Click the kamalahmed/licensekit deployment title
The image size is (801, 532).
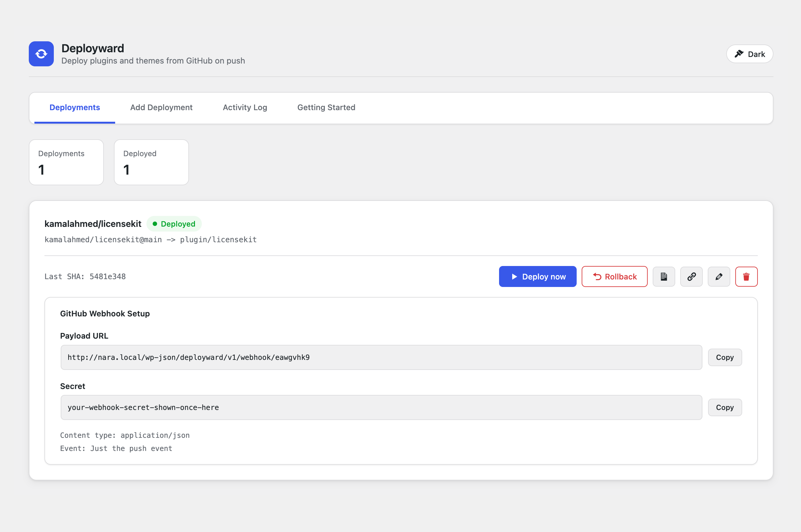93,224
